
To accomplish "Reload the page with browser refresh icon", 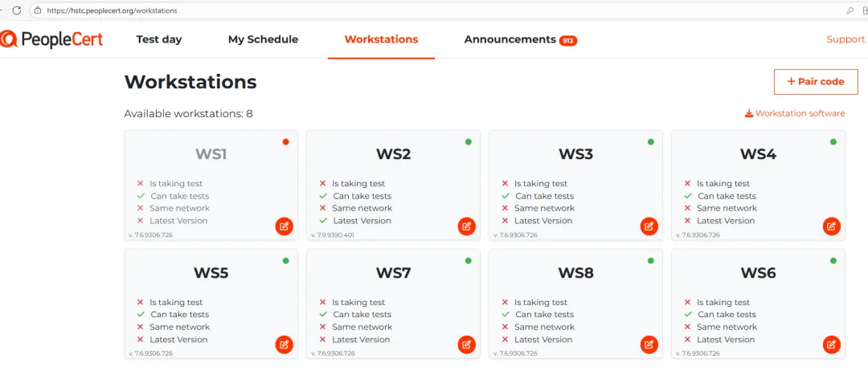I will pos(17,10).
